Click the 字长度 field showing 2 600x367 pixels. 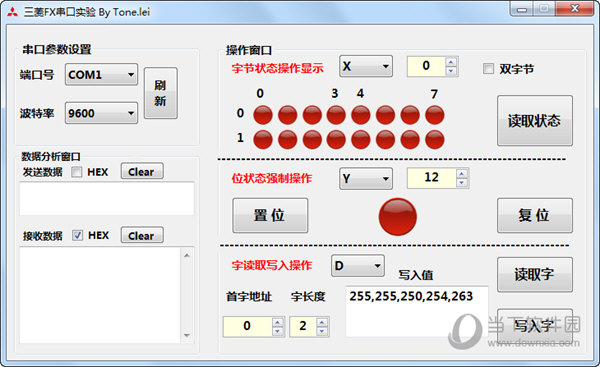(x=303, y=326)
